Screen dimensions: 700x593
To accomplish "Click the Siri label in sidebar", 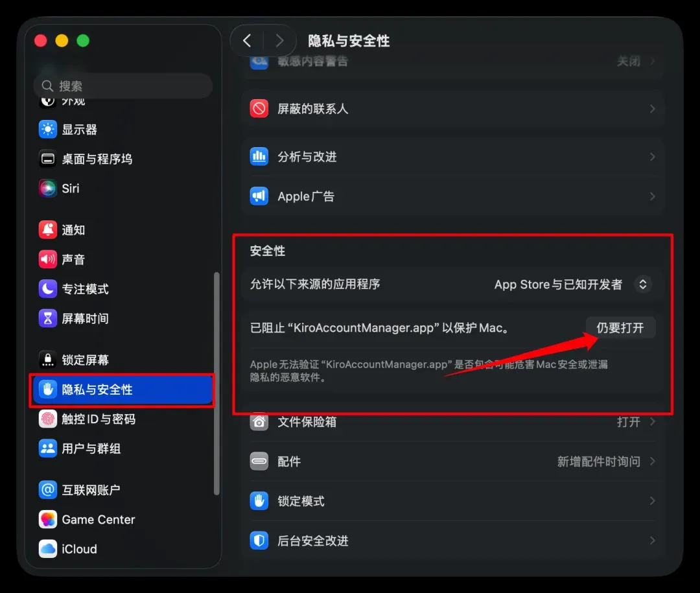I will tap(71, 189).
